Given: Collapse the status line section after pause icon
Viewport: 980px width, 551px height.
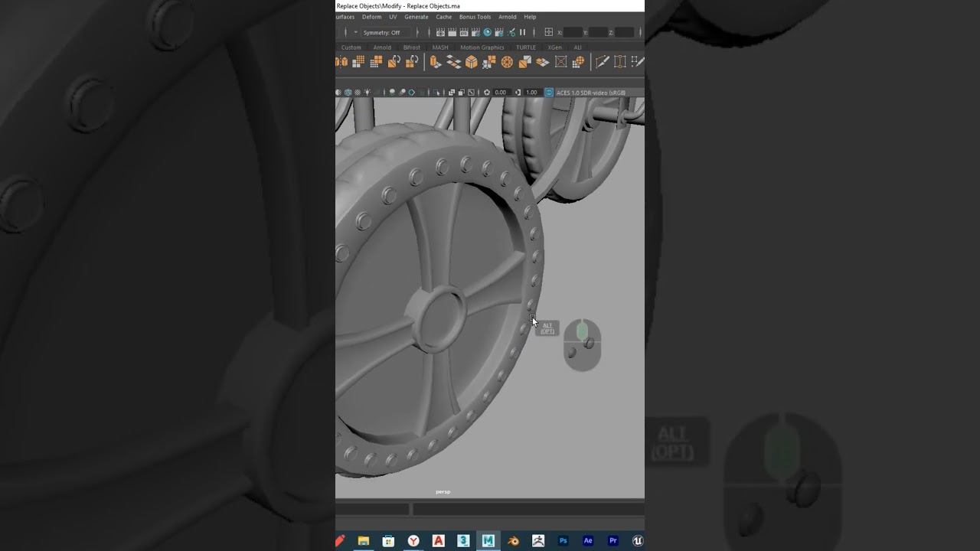Looking at the screenshot, I should point(534,32).
